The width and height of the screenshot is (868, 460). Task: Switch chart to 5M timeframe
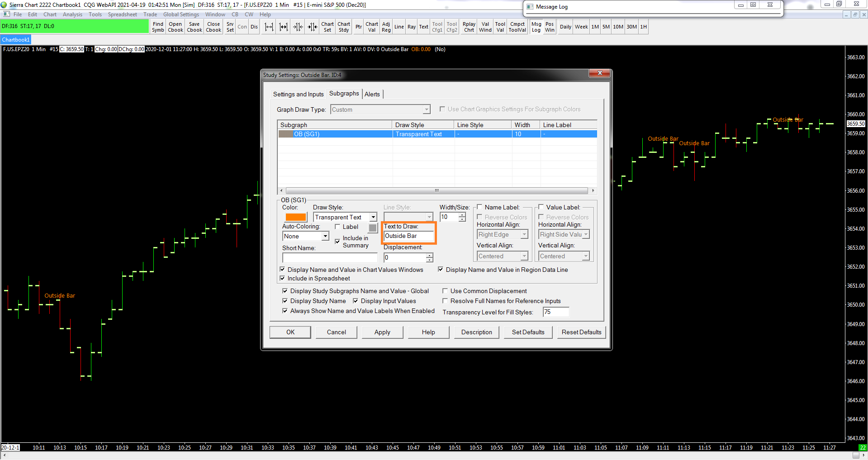(606, 27)
